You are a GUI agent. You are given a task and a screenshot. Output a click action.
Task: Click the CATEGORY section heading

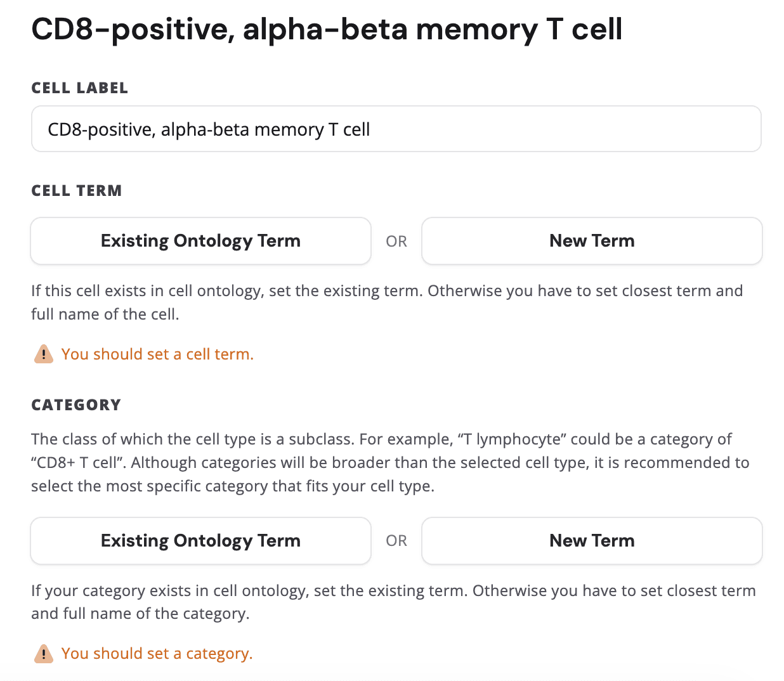pos(75,405)
